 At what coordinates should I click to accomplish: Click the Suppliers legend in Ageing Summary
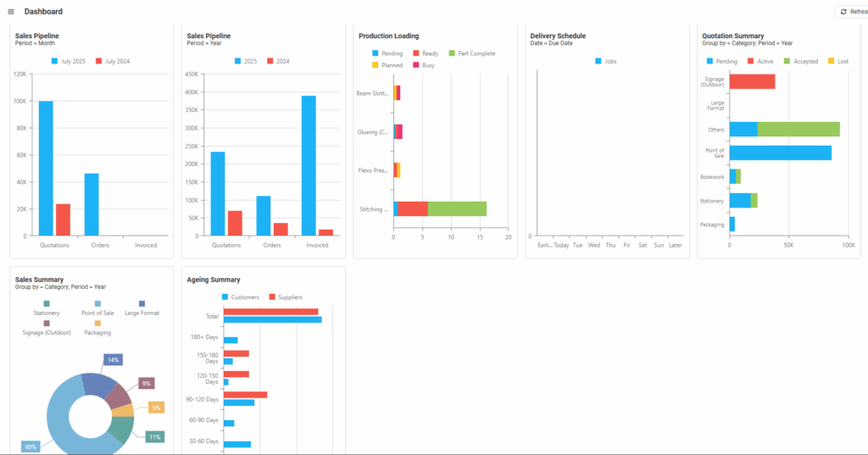[285, 297]
